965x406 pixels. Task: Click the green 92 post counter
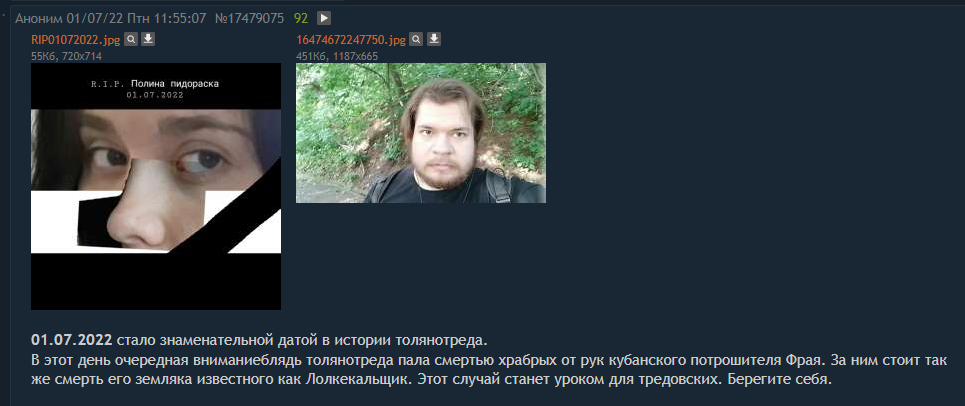pyautogui.click(x=301, y=18)
